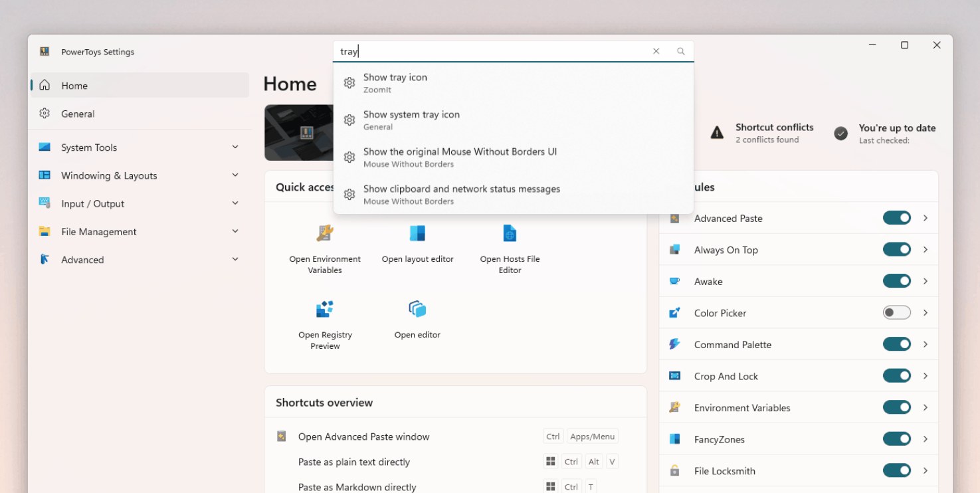Click the search magnifier icon
This screenshot has height=493, width=980.
[681, 51]
